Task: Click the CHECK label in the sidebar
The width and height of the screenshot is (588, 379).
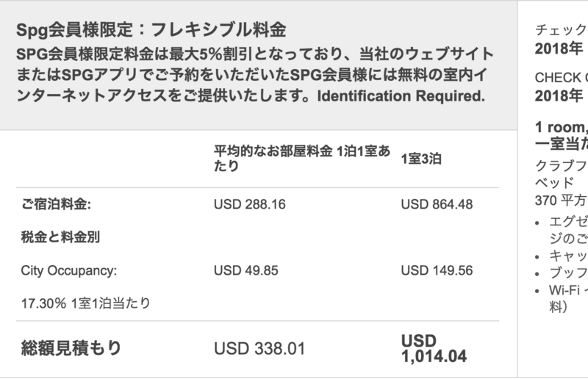Action: pyautogui.click(x=561, y=78)
